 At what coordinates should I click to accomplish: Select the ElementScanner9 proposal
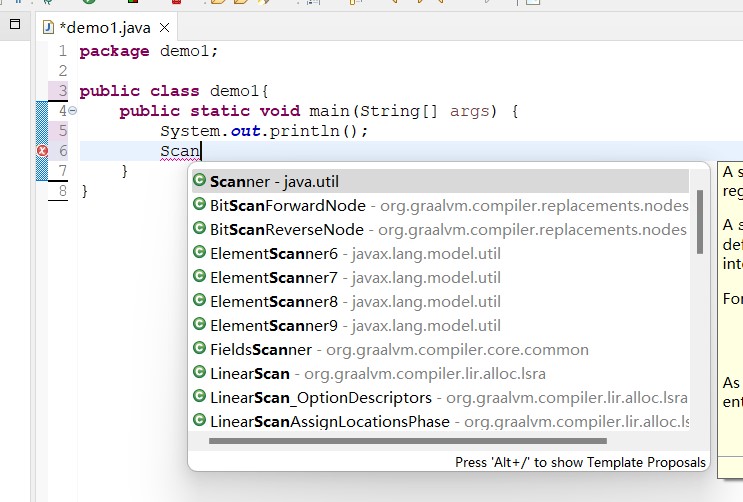click(440, 326)
